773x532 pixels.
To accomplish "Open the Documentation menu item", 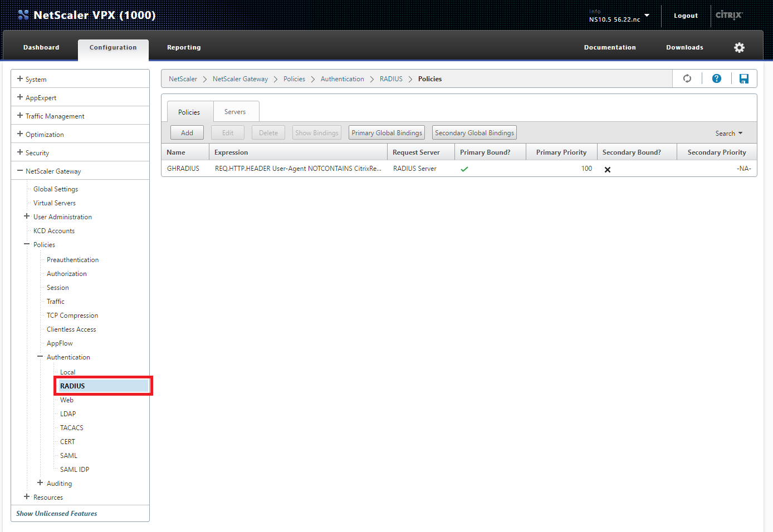I will pos(610,47).
